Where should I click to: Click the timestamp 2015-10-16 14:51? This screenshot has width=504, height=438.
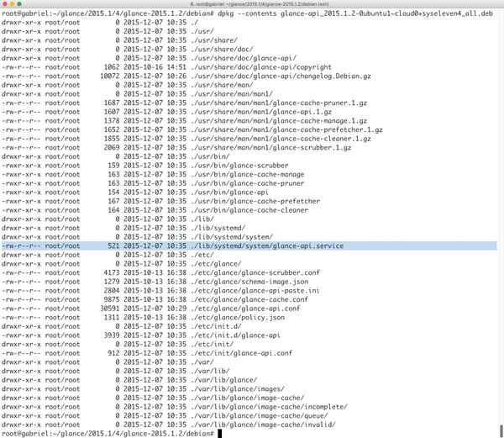click(x=155, y=67)
